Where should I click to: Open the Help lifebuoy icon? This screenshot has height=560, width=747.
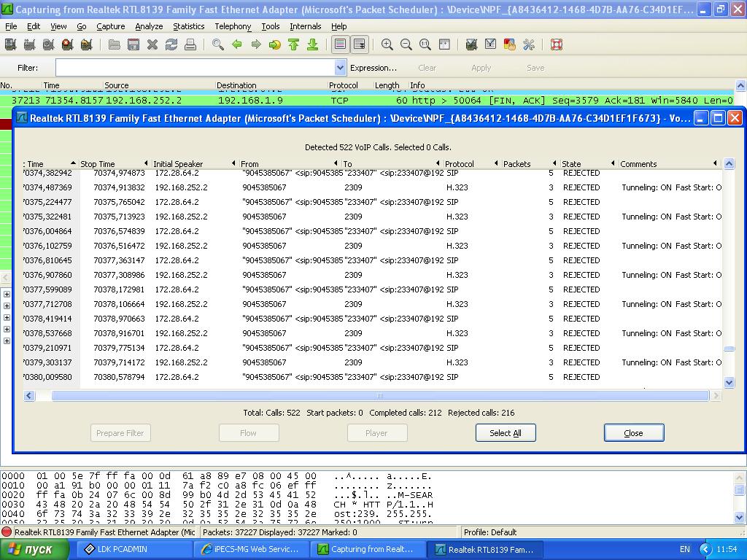coord(557,45)
